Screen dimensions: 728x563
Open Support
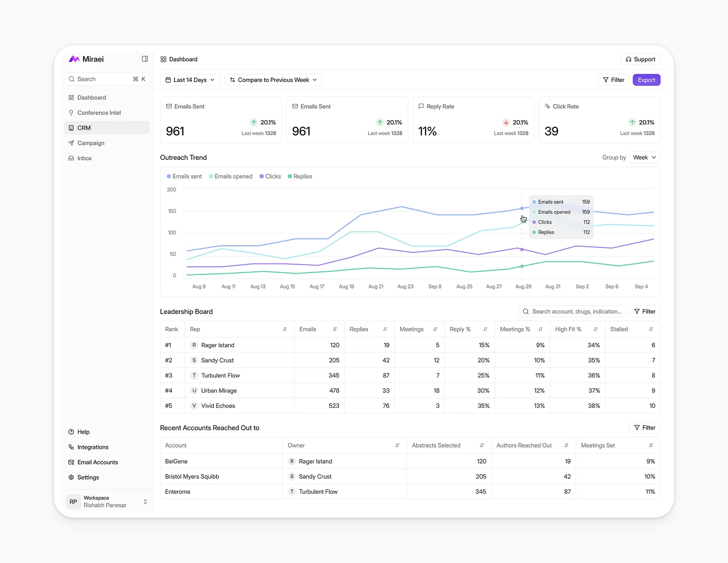pos(640,59)
